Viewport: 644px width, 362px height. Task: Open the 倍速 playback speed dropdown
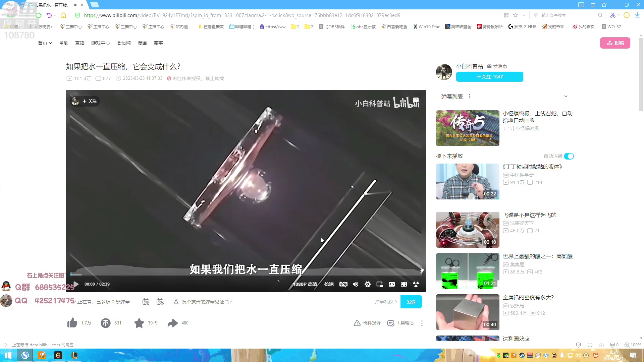329,284
